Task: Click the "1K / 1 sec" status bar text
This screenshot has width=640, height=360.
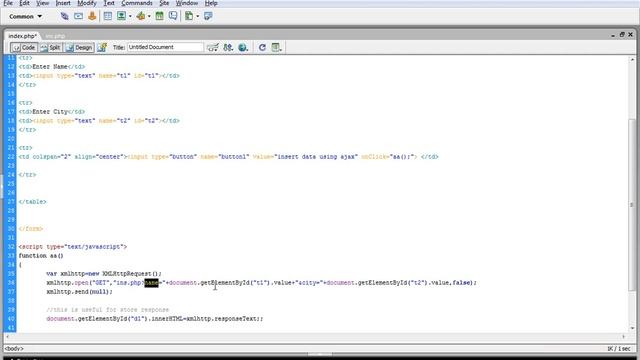Action: click(619, 349)
